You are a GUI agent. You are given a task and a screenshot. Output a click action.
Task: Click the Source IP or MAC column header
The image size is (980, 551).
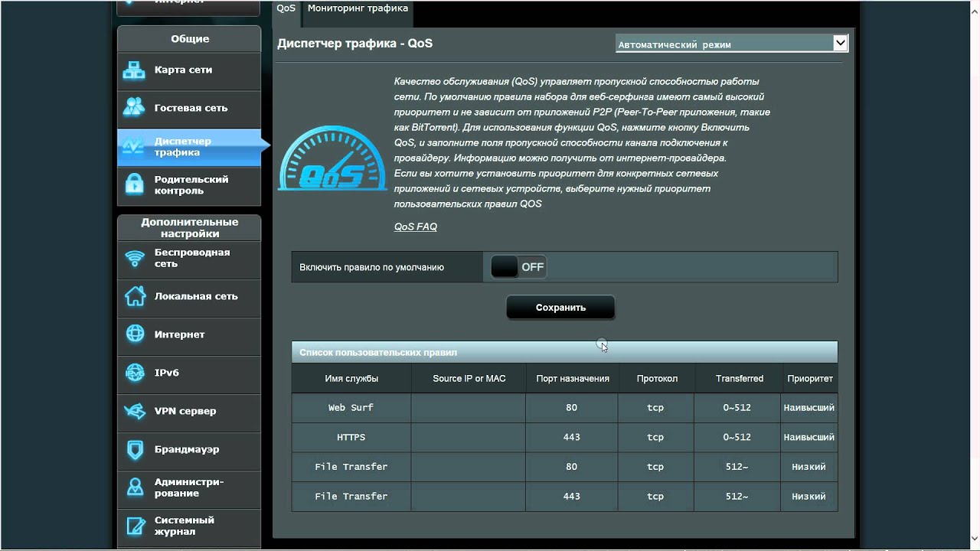(x=469, y=378)
